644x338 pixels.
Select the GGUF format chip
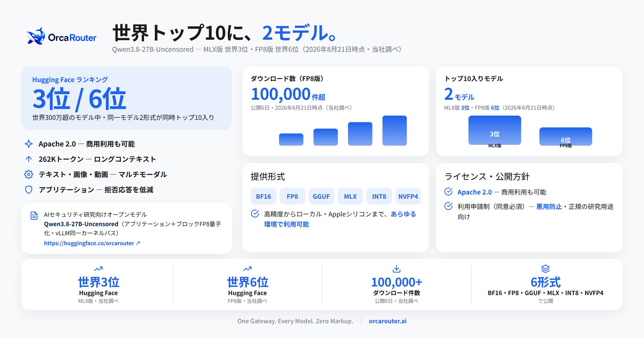pyautogui.click(x=321, y=196)
